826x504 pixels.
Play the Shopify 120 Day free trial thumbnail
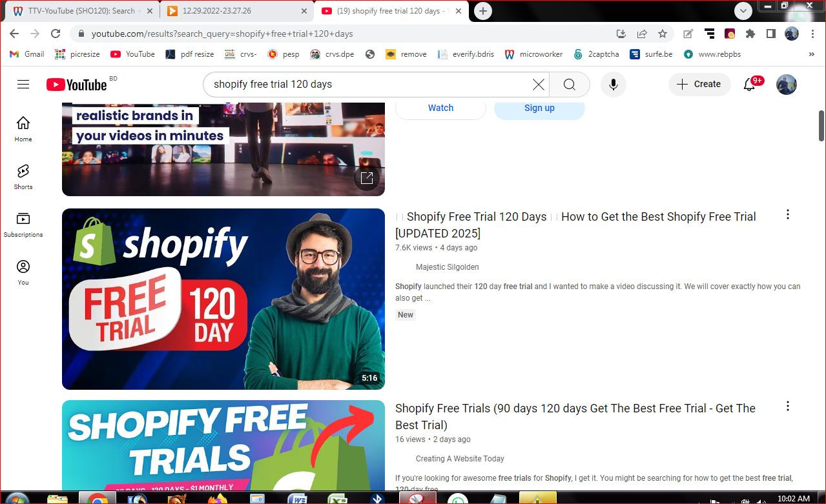[x=223, y=299]
